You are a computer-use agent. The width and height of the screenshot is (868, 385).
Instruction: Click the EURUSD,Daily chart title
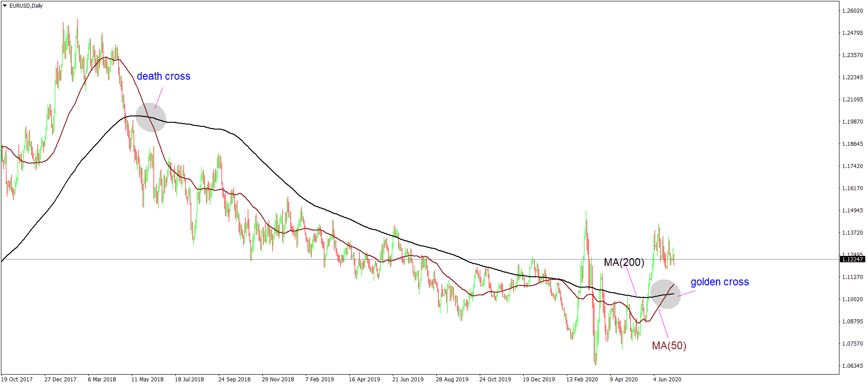[26, 6]
